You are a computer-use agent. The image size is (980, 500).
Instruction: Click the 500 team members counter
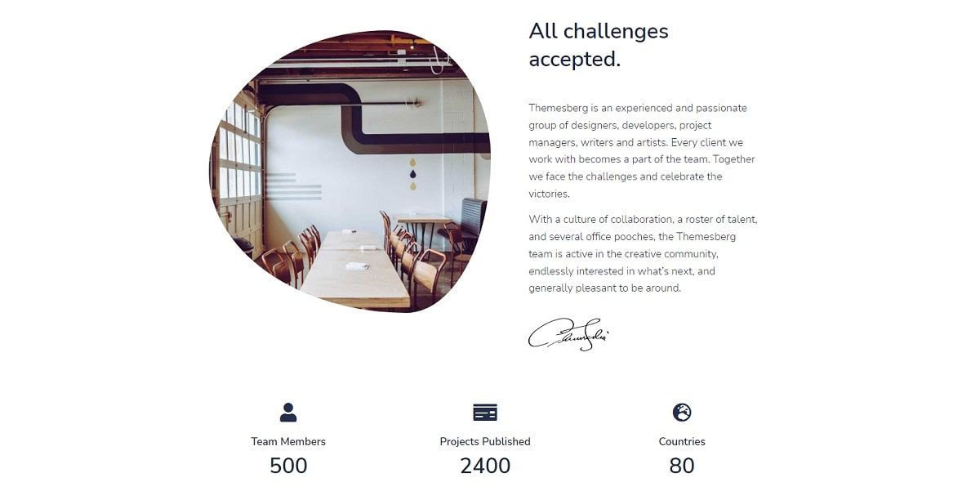(288, 466)
